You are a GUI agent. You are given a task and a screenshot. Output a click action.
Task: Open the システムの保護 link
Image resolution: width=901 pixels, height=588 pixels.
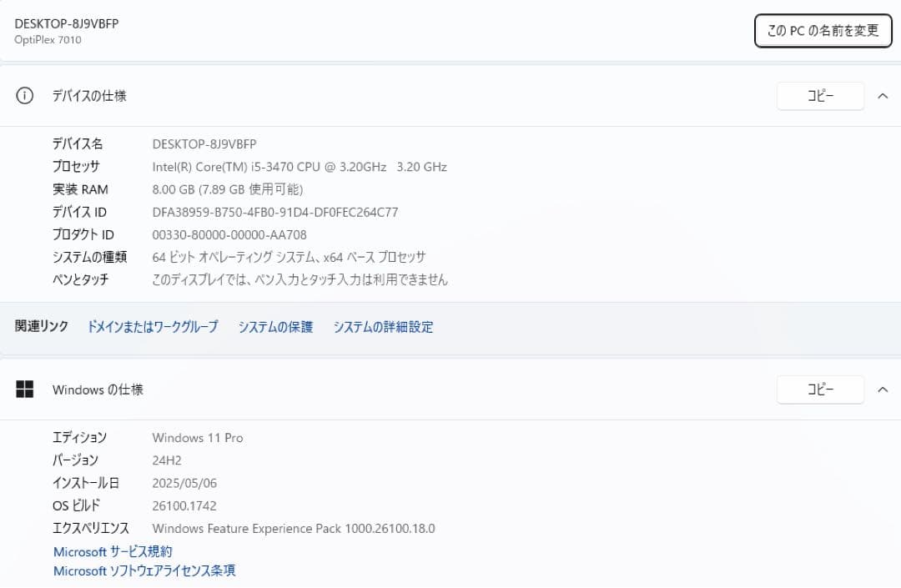pos(275,327)
